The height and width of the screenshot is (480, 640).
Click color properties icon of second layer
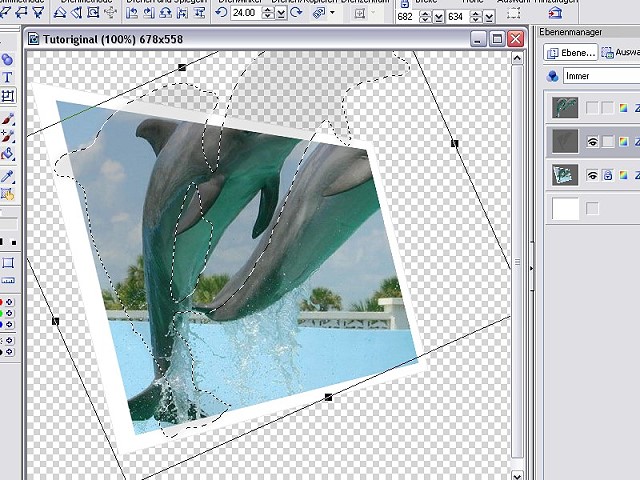(623, 142)
